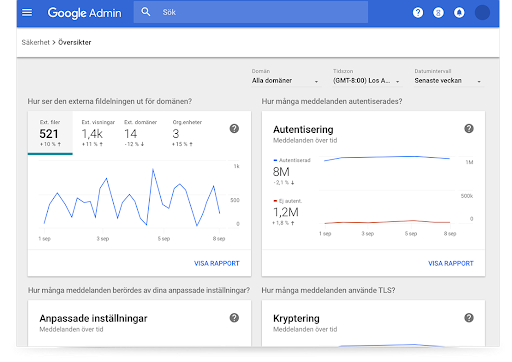Image resolution: width=512 pixels, height=362 pixels.
Task: Click the red Ej autent. line in chart
Action: [x=387, y=222]
